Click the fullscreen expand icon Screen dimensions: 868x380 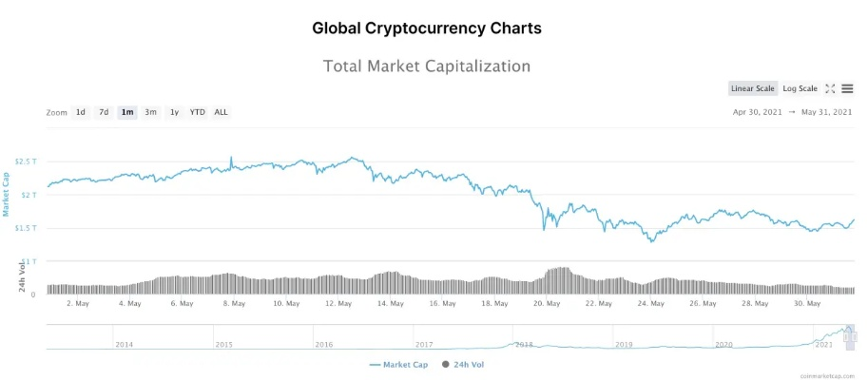[830, 88]
